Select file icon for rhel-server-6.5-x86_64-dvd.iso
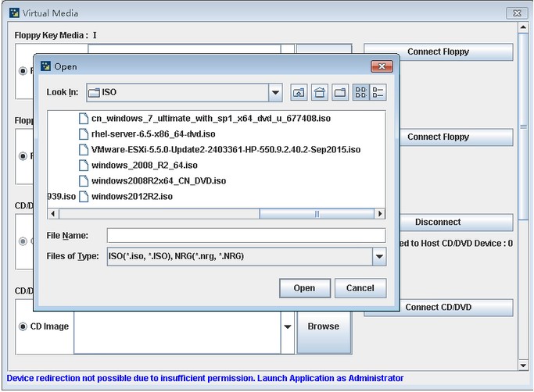The width and height of the screenshot is (534, 392). click(x=84, y=134)
